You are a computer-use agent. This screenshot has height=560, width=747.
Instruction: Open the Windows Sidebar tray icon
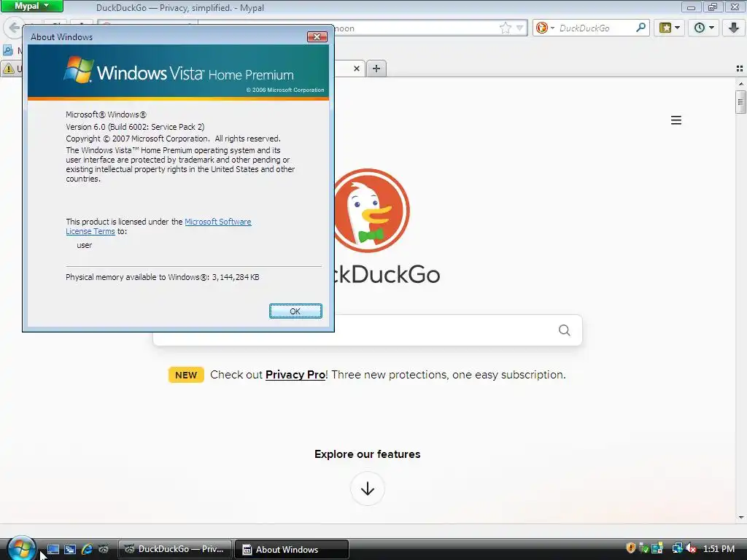[x=657, y=548]
